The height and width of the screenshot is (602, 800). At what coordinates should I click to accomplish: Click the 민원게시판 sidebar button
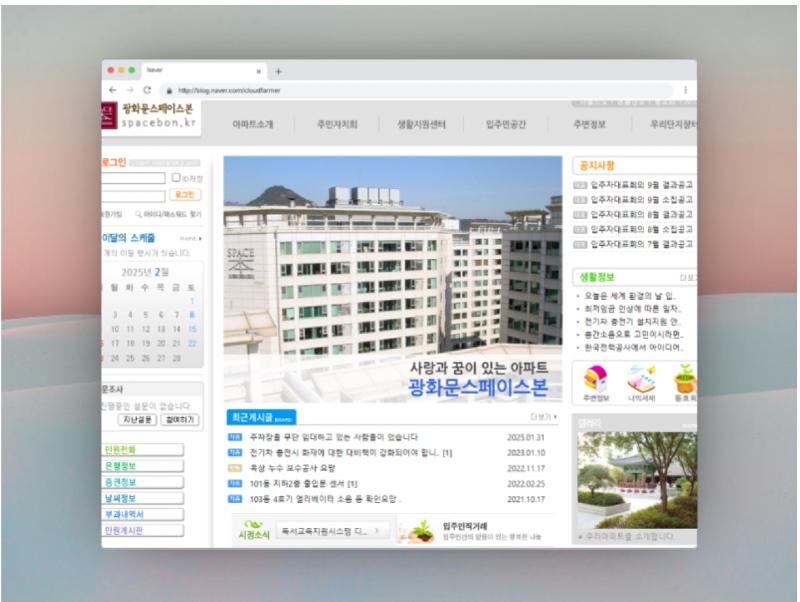[143, 531]
